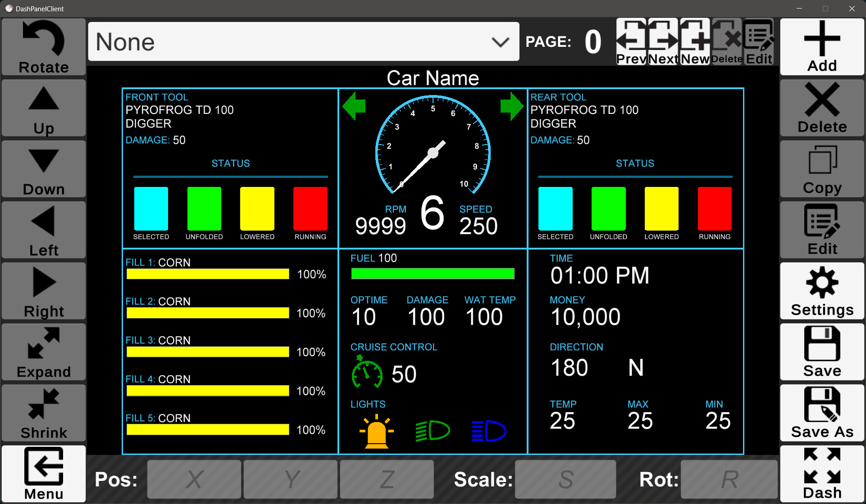
Task: Click the Save icon
Action: click(x=822, y=351)
